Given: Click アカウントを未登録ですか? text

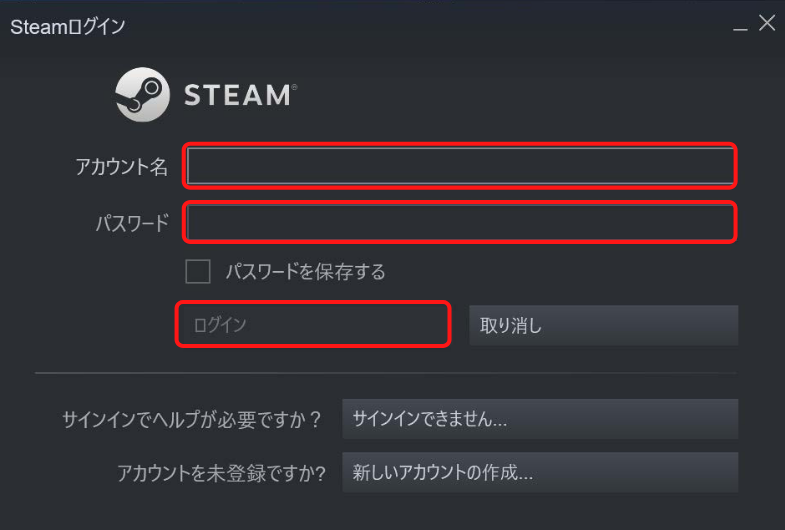Looking at the screenshot, I should point(221,473).
